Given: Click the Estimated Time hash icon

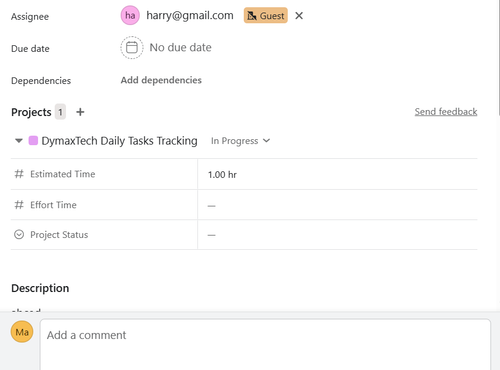Looking at the screenshot, I should (19, 174).
